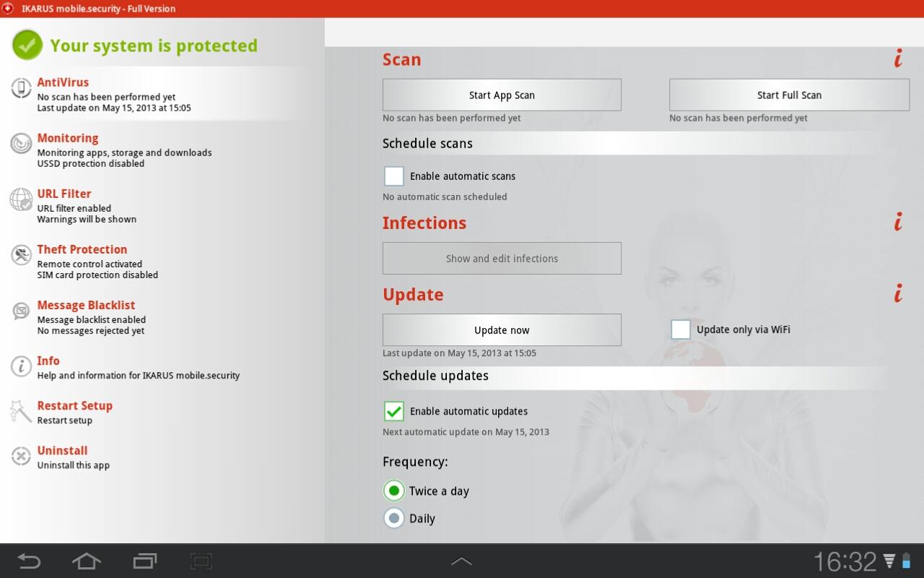
Task: Click the green protected checkmark icon
Action: [x=27, y=45]
